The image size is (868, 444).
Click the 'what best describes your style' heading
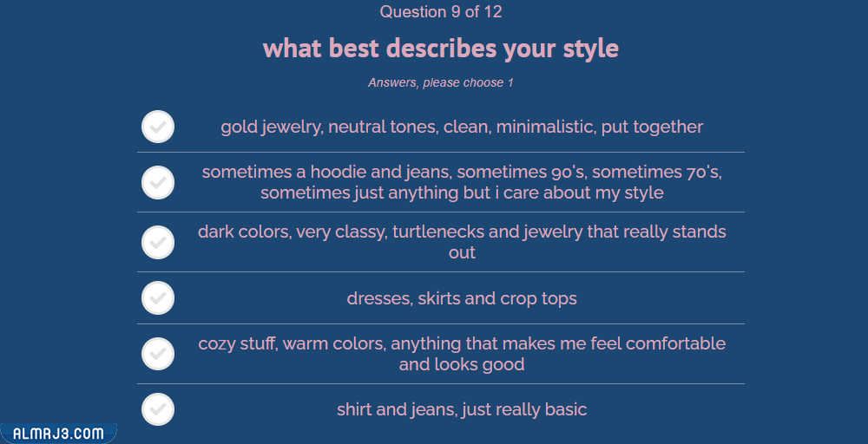click(441, 48)
